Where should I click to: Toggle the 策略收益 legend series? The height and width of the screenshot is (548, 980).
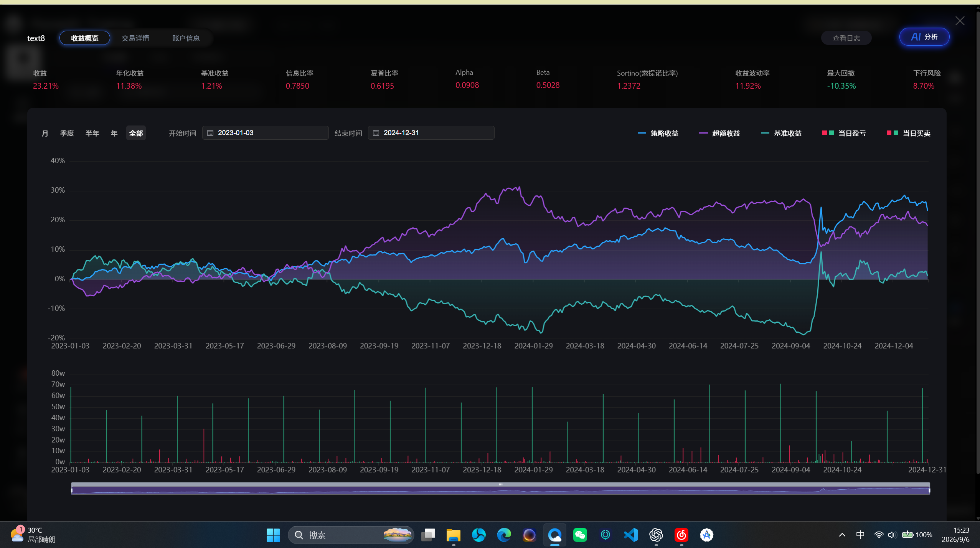(x=658, y=133)
